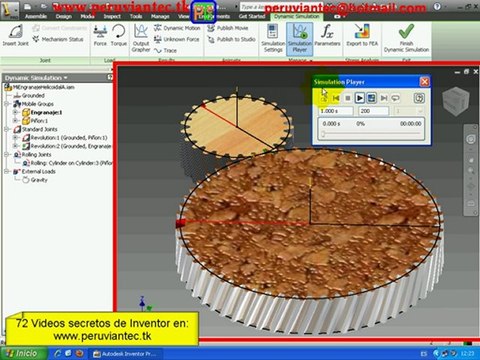Collapse the Standard Joints node

click(6, 129)
